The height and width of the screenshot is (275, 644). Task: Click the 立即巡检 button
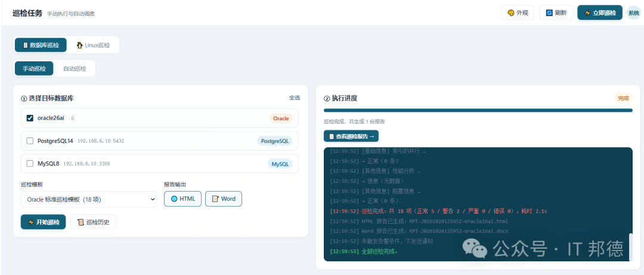[600, 12]
